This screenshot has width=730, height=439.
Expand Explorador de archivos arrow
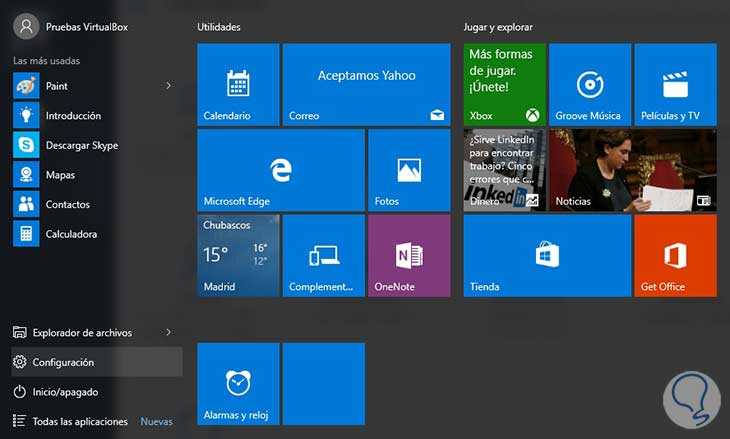(169, 332)
